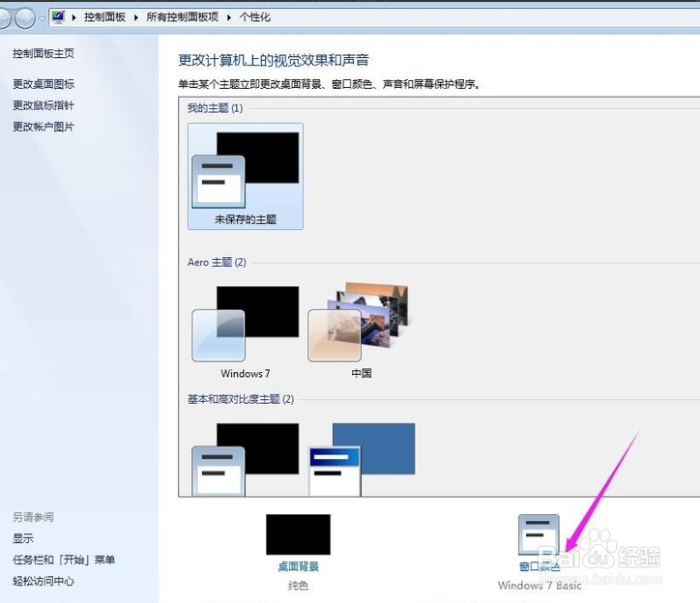
Task: Open 桌面背景 black preview icon
Action: 298,534
